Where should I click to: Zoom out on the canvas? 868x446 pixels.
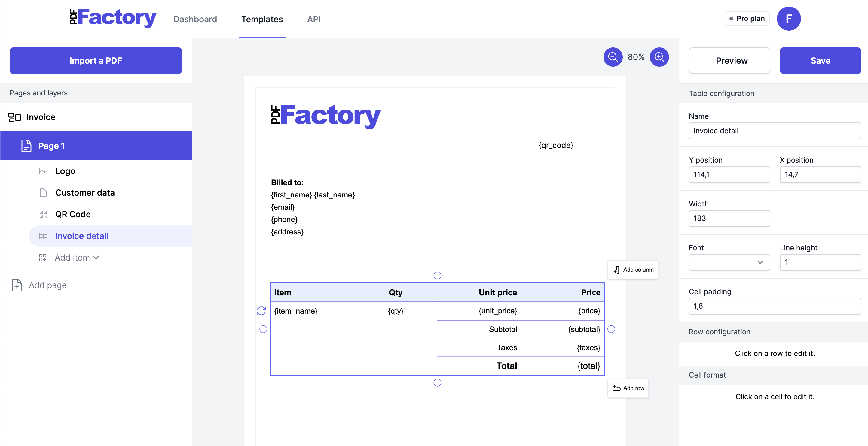point(613,57)
